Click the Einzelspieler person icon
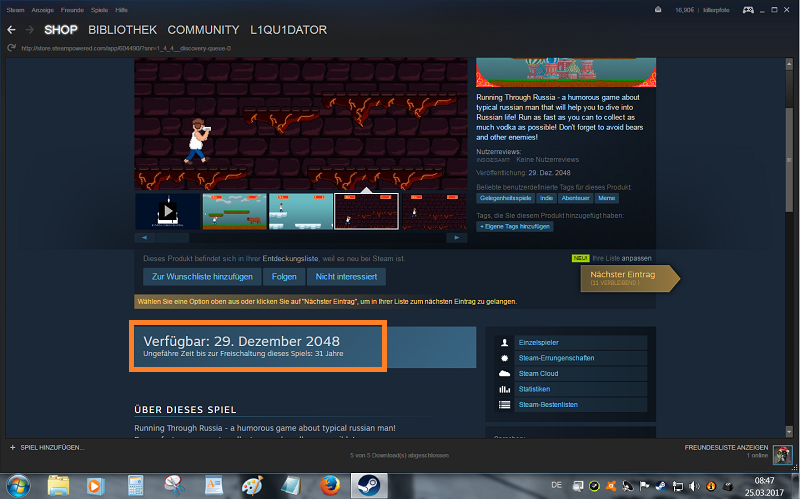800x499 pixels. point(505,342)
